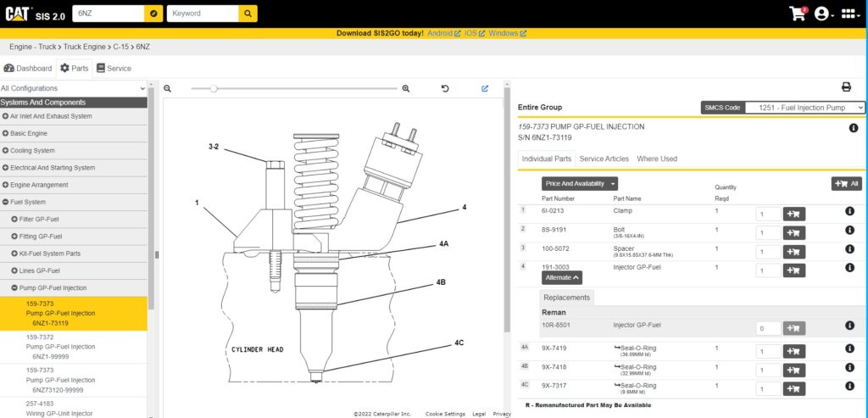The height and width of the screenshot is (418, 868).
Task: Click the user account profile icon
Action: click(821, 14)
